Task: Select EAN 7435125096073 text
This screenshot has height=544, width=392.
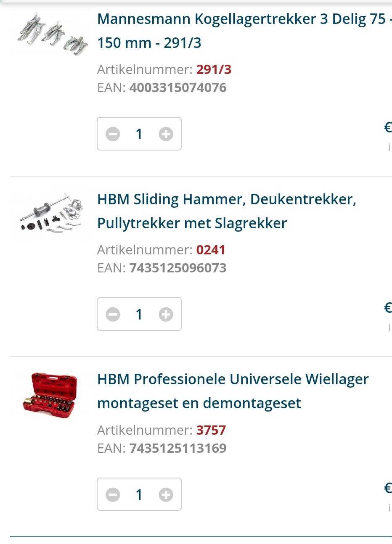Action: coord(178,268)
